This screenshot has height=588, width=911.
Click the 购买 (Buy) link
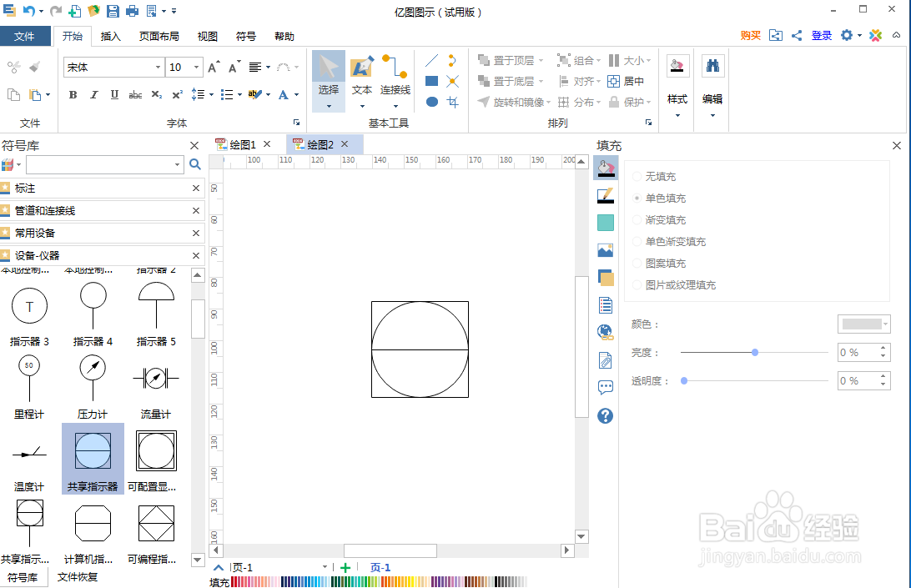click(x=751, y=35)
